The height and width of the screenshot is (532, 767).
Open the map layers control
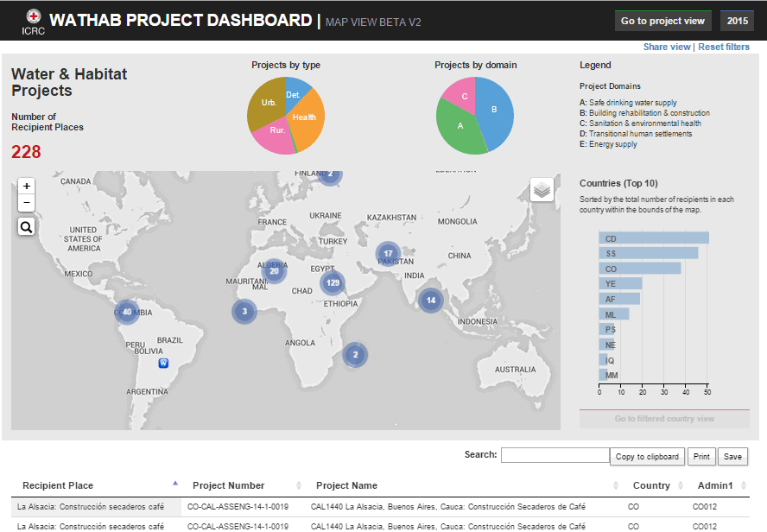[x=542, y=189]
